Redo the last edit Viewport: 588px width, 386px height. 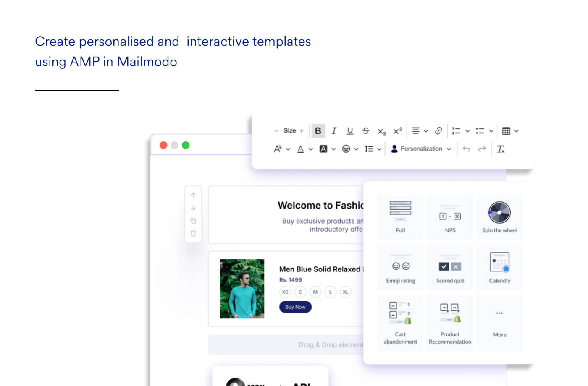[482, 149]
